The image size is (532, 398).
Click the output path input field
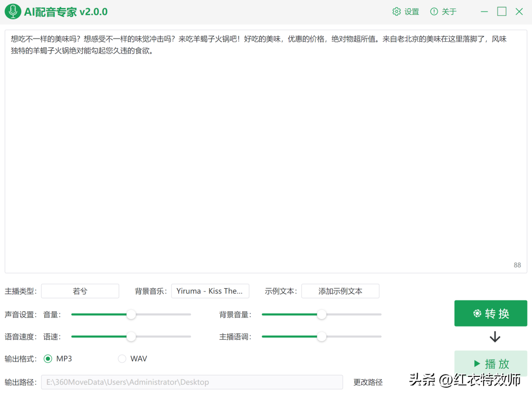click(x=192, y=382)
